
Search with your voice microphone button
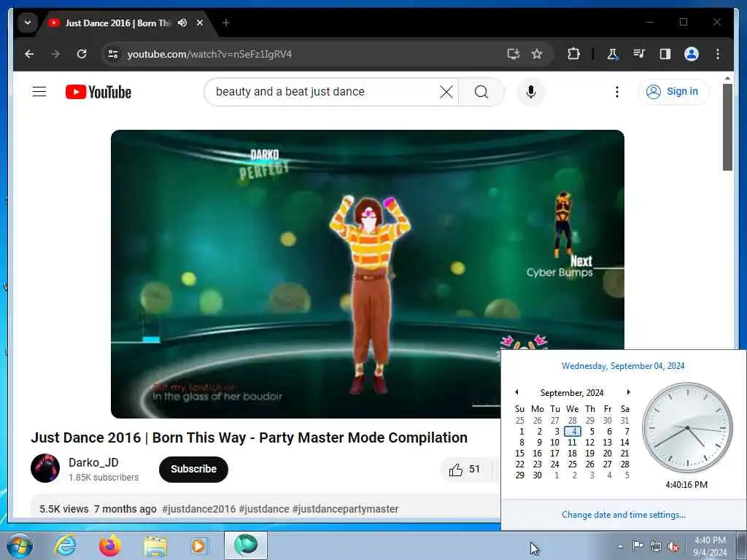(x=531, y=91)
